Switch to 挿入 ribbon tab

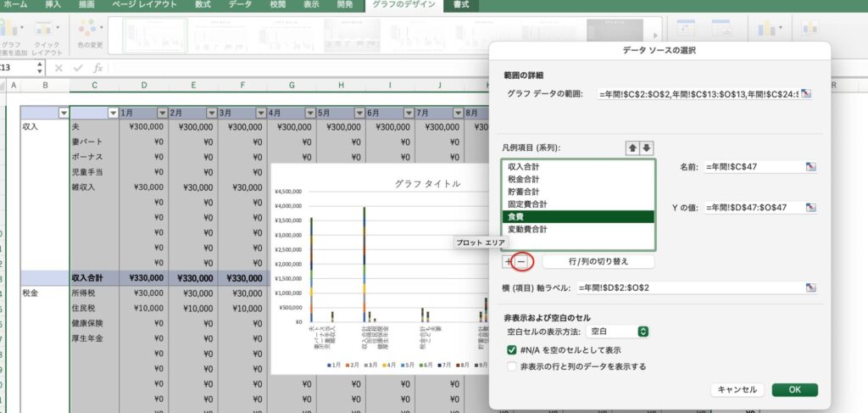(52, 5)
